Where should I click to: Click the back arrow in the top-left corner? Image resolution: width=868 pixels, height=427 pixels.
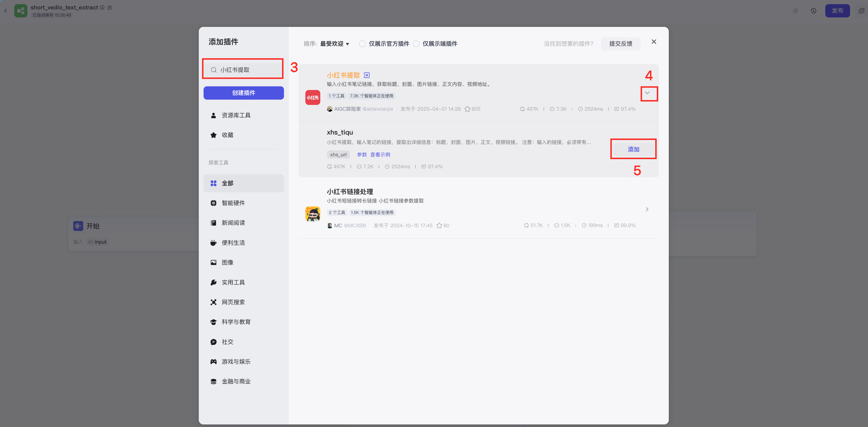click(x=6, y=11)
